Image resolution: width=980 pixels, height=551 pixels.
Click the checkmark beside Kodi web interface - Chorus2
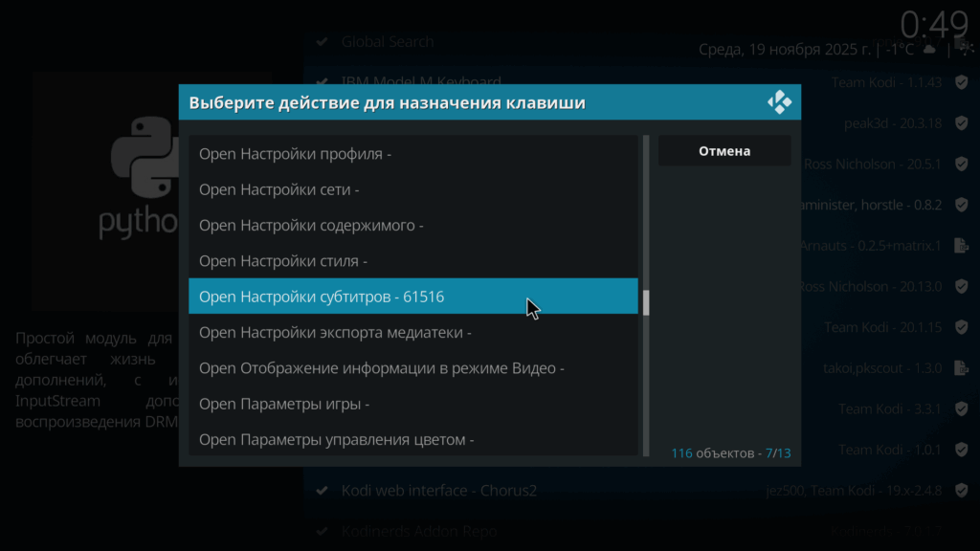point(323,491)
